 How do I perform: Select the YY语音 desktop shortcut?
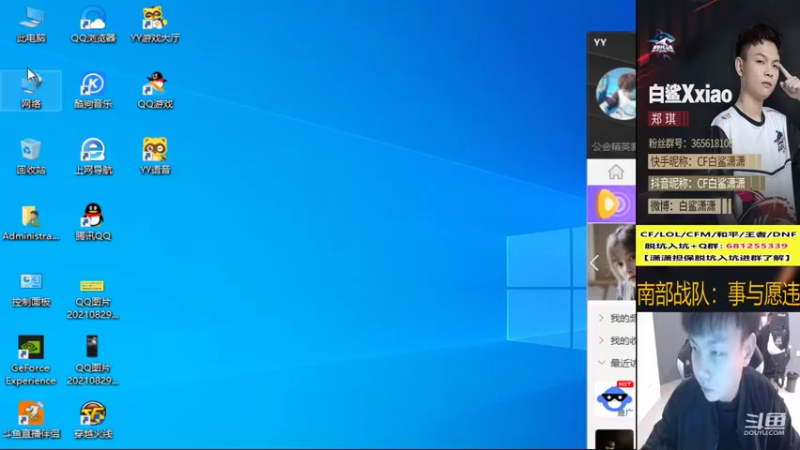click(x=155, y=156)
